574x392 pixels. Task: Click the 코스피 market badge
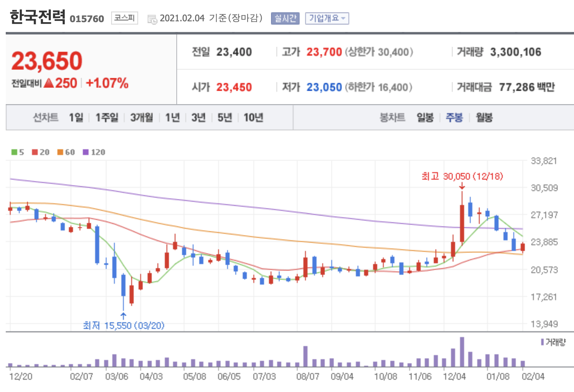coord(124,18)
